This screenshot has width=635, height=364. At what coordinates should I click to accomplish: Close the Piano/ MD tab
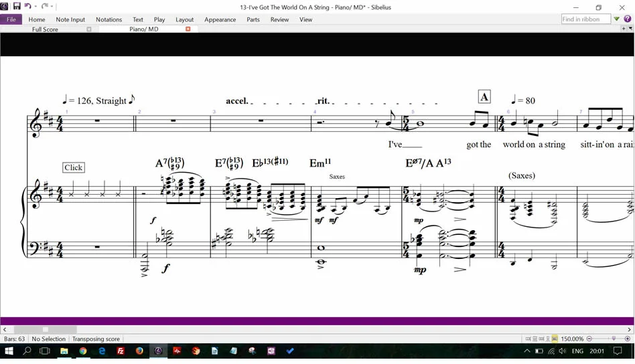point(188,29)
